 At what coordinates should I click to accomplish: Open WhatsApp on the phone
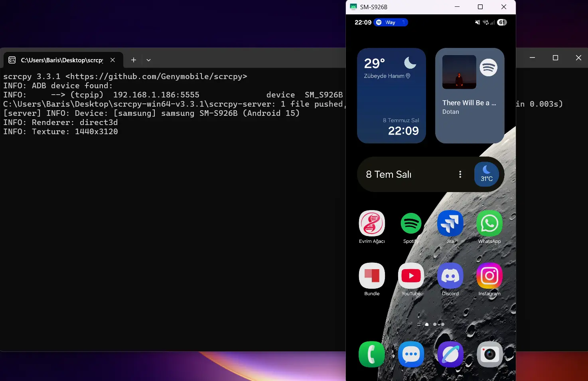click(x=489, y=223)
